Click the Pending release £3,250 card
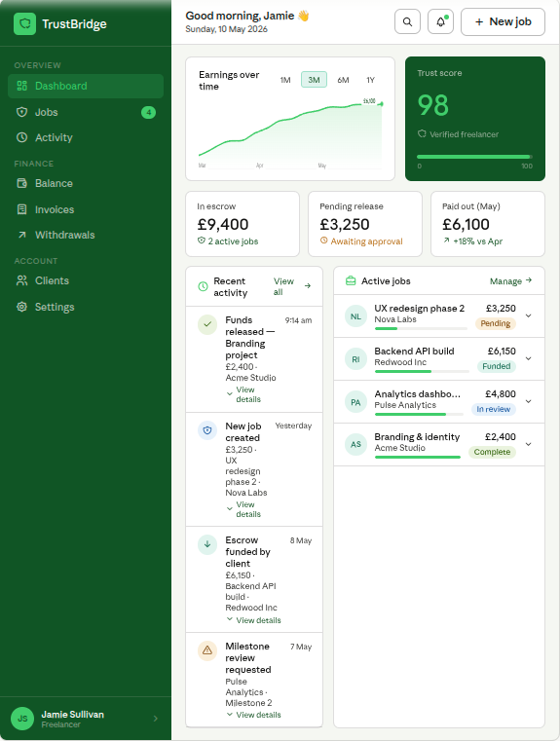This screenshot has width=560, height=741. click(x=365, y=224)
